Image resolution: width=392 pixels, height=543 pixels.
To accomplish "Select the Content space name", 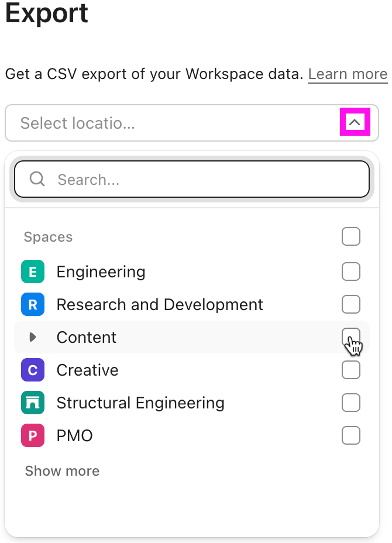I will tap(87, 337).
